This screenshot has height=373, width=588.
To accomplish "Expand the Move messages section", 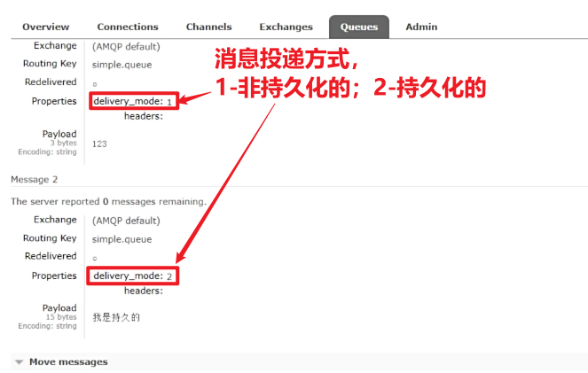I will 68,361.
